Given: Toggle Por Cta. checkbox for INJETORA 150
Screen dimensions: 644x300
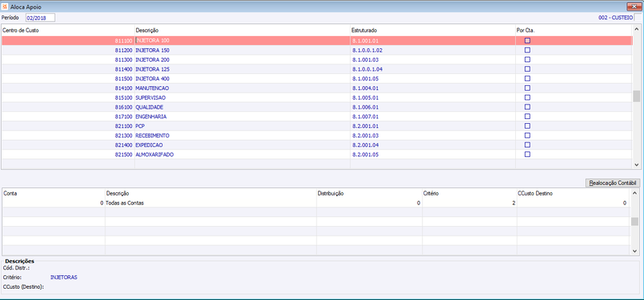Looking at the screenshot, I should 527,50.
